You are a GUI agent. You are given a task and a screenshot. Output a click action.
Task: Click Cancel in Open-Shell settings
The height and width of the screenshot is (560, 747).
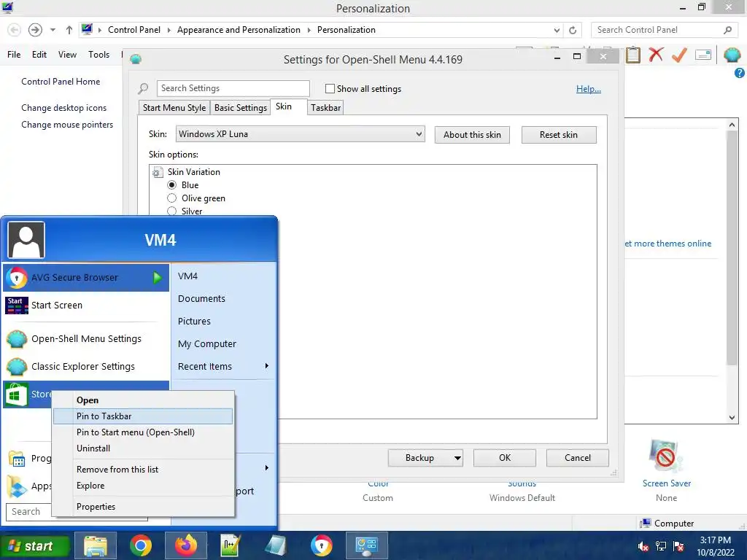pyautogui.click(x=578, y=458)
